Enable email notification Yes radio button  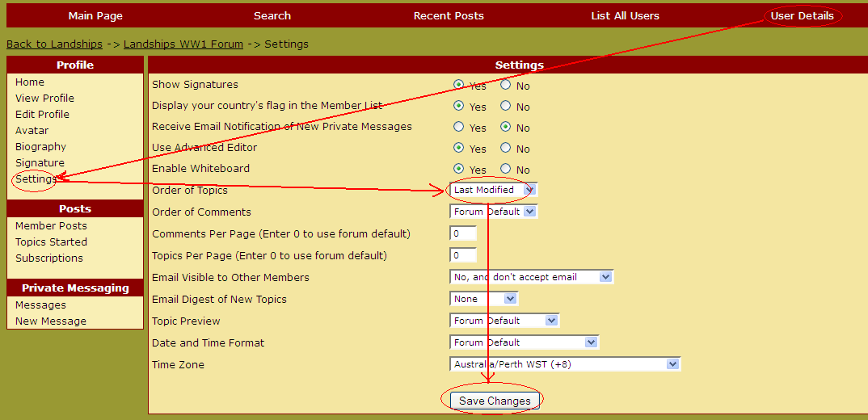point(459,127)
